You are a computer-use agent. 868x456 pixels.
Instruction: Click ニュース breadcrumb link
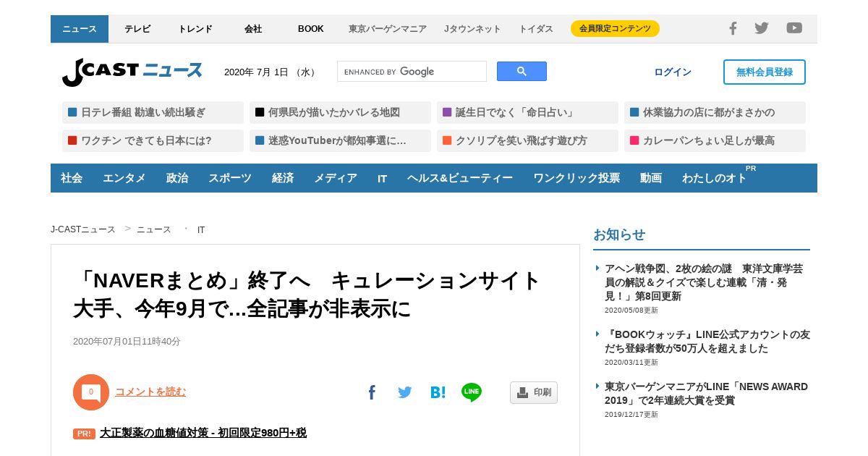[x=154, y=229]
